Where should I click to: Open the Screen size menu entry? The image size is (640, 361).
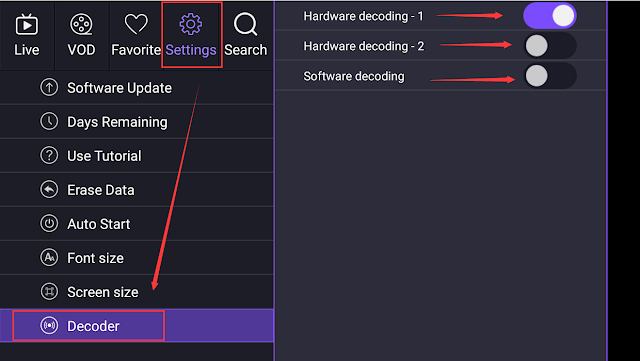point(136,292)
